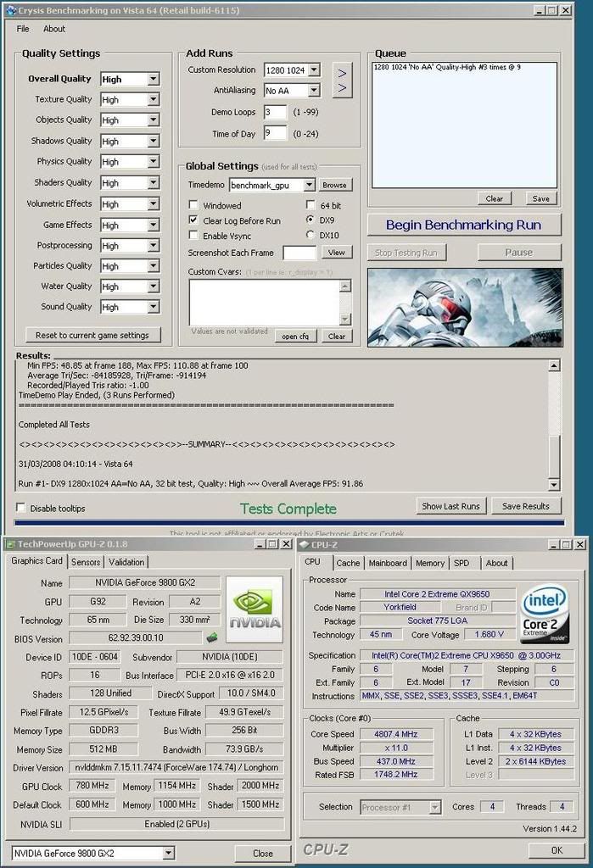Click Reset to current game settings
The height and width of the screenshot is (868, 593).
(x=92, y=335)
